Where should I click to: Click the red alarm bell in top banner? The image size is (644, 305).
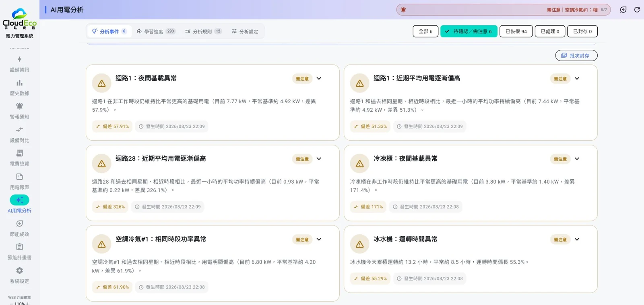pyautogui.click(x=403, y=10)
